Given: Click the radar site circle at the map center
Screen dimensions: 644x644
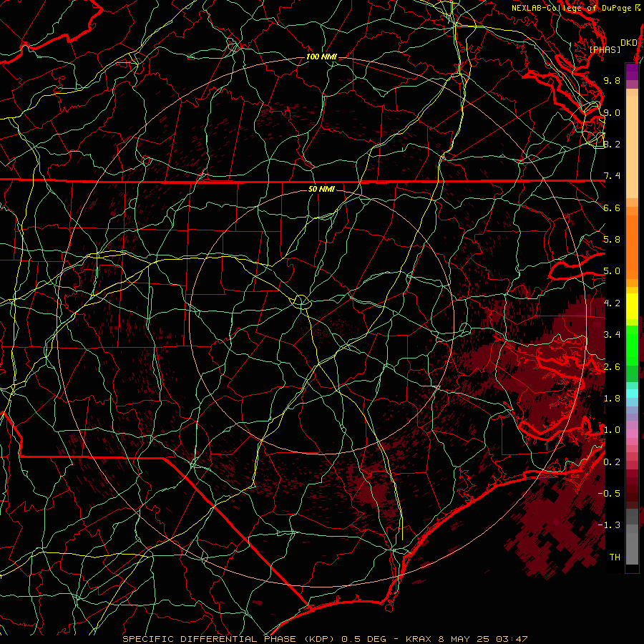Looking at the screenshot, I should (301, 302).
